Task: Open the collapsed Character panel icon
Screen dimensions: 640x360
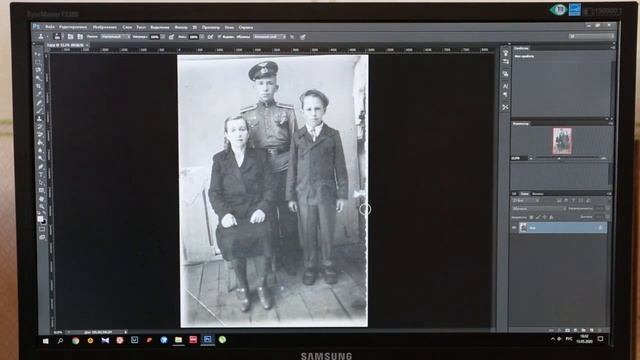Action: 506,87
